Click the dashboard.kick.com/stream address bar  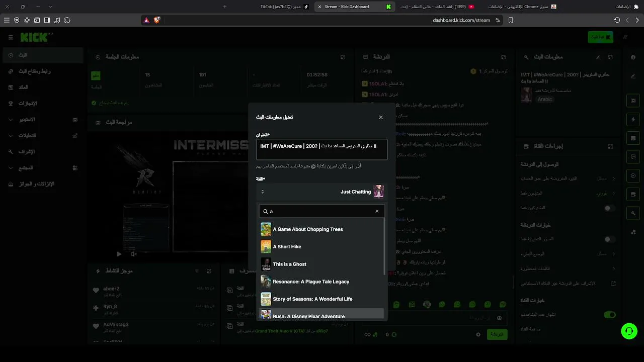pyautogui.click(x=461, y=20)
